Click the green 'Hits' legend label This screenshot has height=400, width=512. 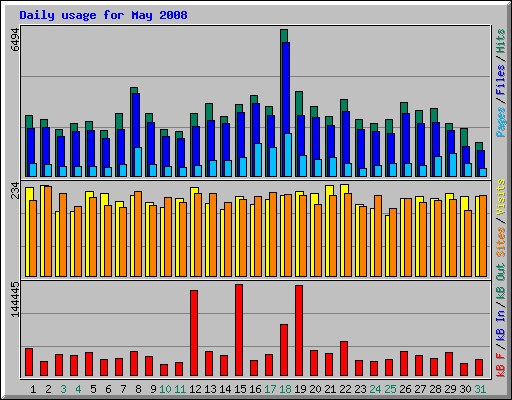click(x=501, y=41)
